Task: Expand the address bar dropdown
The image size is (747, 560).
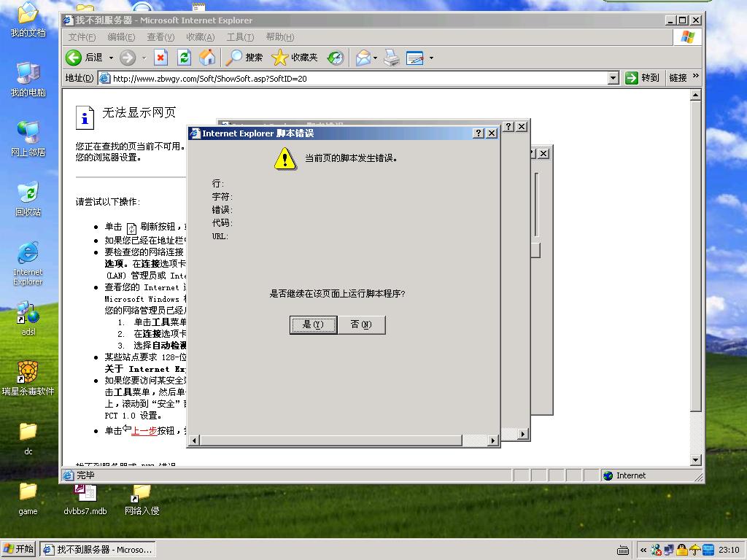Action: click(x=613, y=78)
